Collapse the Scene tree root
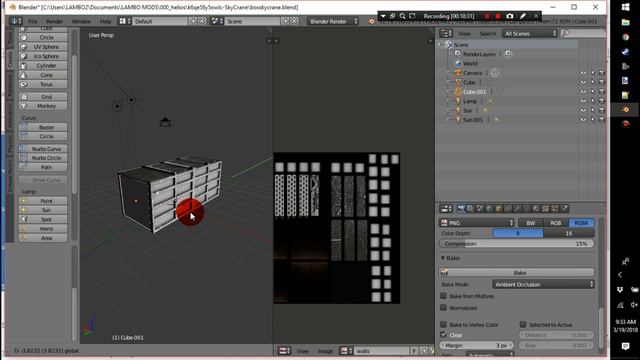640x360 pixels. click(440, 44)
